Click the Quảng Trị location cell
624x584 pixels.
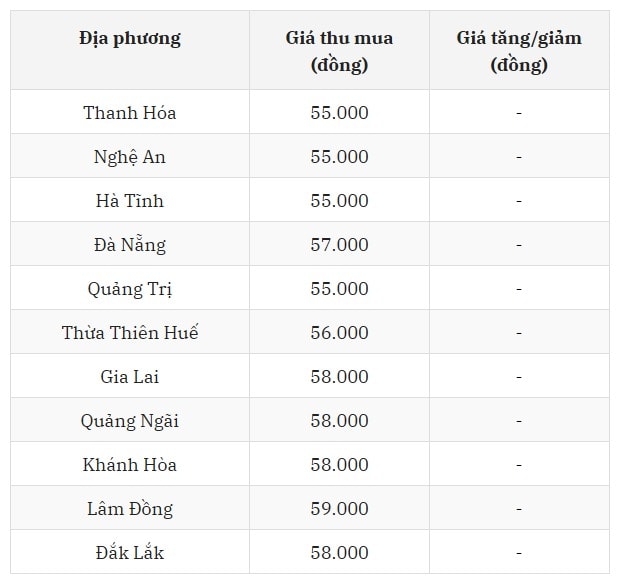pyautogui.click(x=130, y=289)
